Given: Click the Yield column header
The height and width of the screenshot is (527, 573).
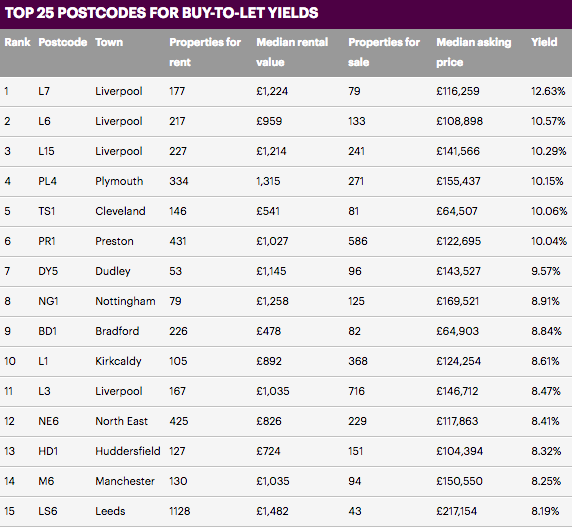Looking at the screenshot, I should tap(544, 42).
